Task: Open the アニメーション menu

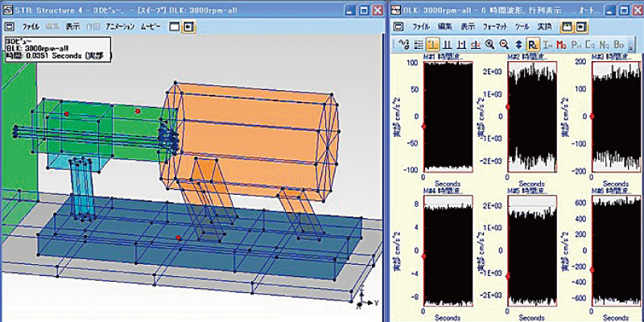Action: pos(120,27)
